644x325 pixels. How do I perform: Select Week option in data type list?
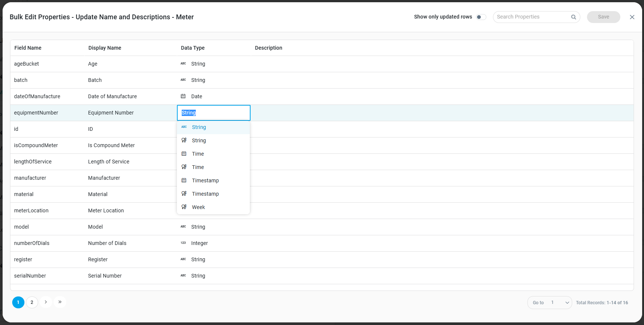click(x=198, y=207)
